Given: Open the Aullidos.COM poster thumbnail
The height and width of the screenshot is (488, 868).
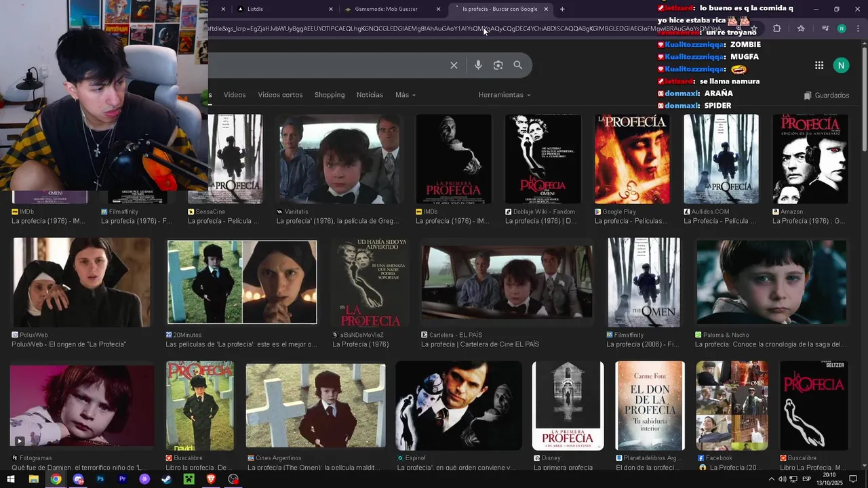Looking at the screenshot, I should tap(721, 159).
